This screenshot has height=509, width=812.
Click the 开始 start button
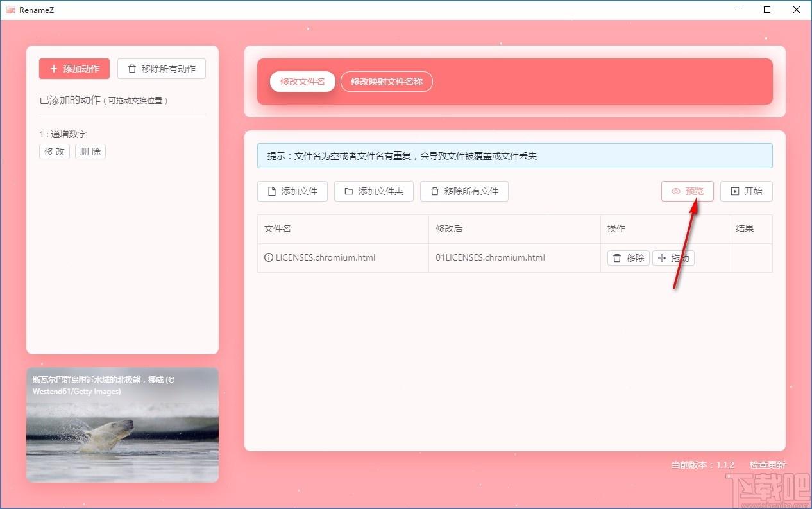click(747, 191)
